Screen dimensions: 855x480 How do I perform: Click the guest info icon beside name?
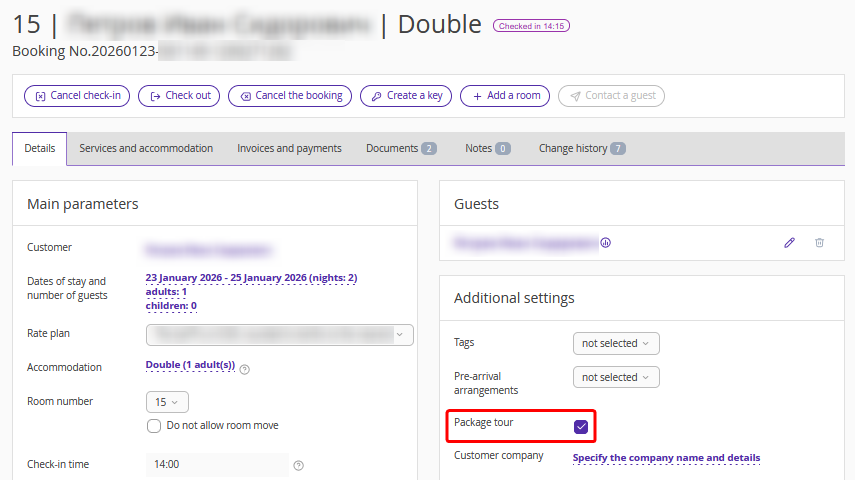(x=606, y=243)
